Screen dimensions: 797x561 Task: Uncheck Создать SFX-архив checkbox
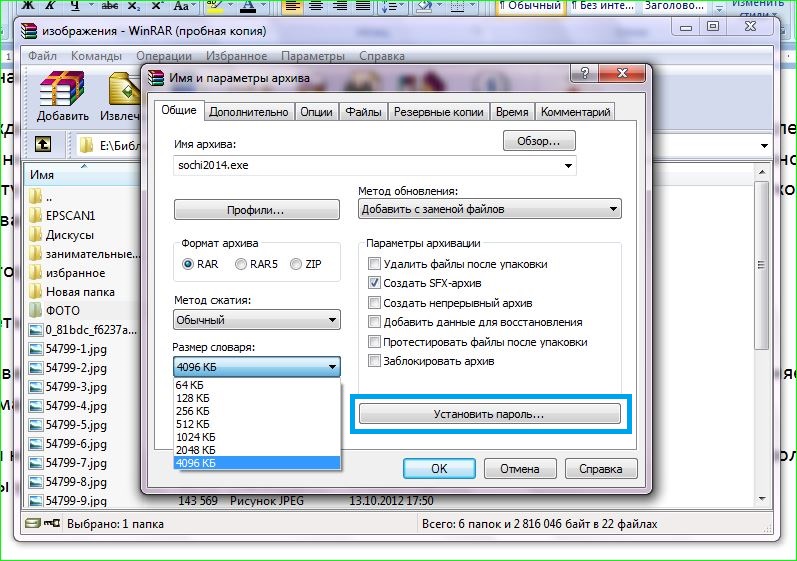(374, 283)
